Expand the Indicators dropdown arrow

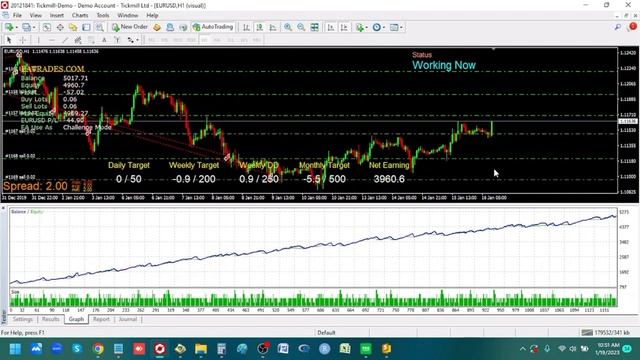tap(367, 27)
